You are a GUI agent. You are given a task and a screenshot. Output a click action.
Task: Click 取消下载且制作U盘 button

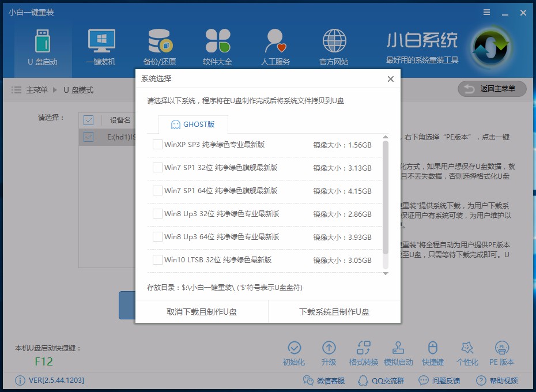point(201,311)
